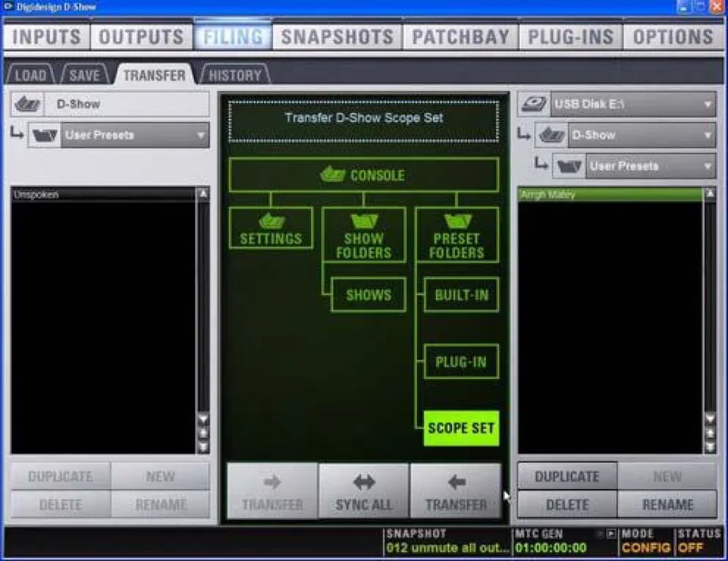Viewport: 728px width, 561px height.
Task: Click the left list scroll-down arrow
Action: [x=203, y=419]
